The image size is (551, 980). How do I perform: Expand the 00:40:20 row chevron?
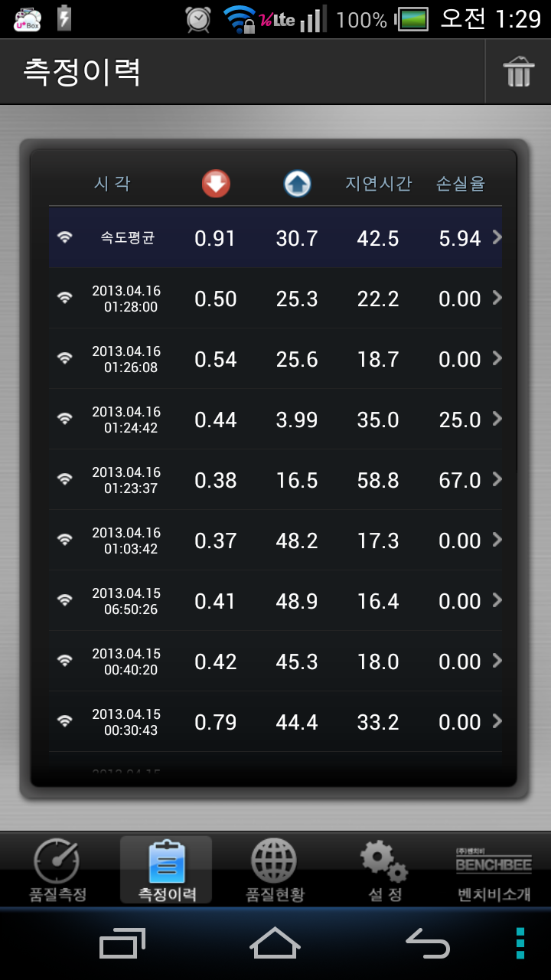click(497, 661)
